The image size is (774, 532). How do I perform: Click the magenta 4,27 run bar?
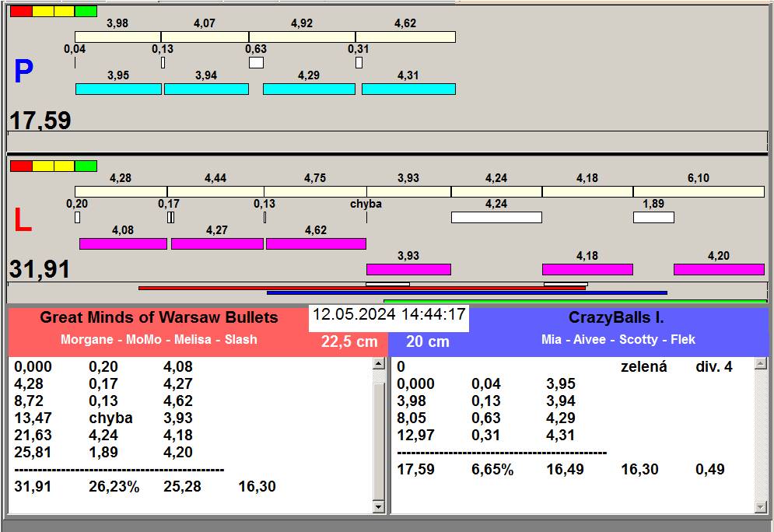[x=217, y=243]
